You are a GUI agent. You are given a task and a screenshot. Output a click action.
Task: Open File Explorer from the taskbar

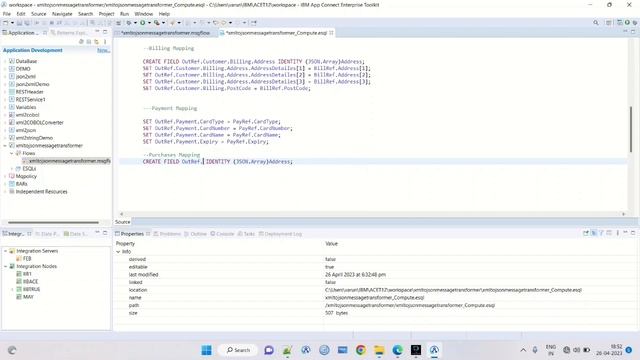coord(379,350)
